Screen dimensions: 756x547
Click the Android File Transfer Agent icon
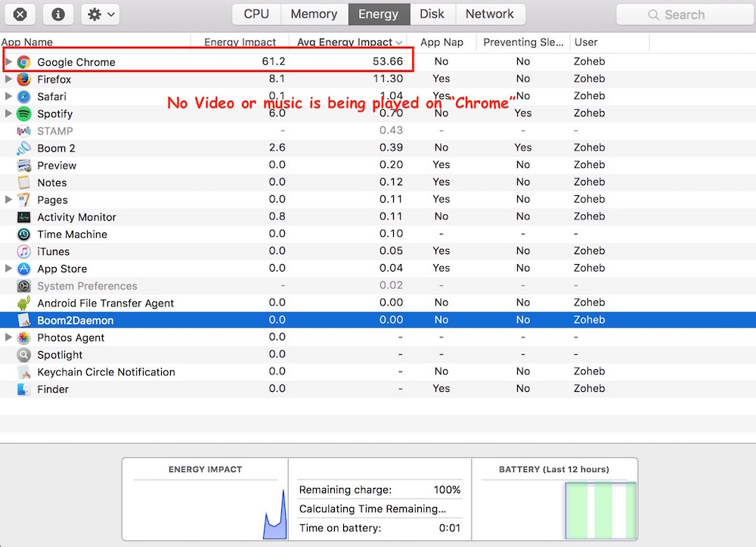point(24,303)
